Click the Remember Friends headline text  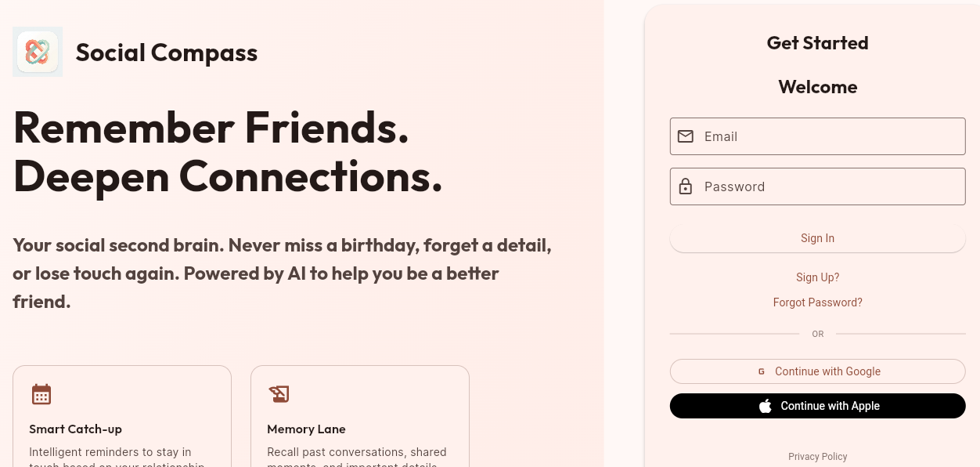click(211, 128)
